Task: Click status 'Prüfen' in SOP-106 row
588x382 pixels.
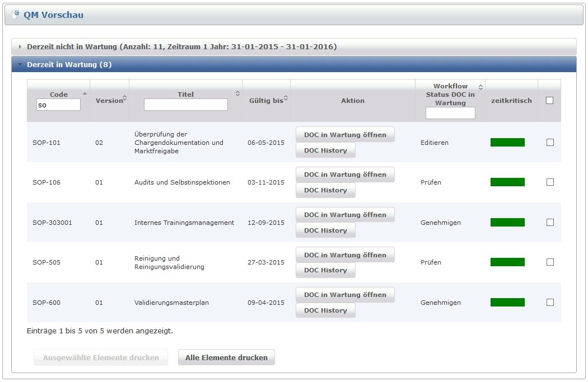Action: tap(431, 182)
